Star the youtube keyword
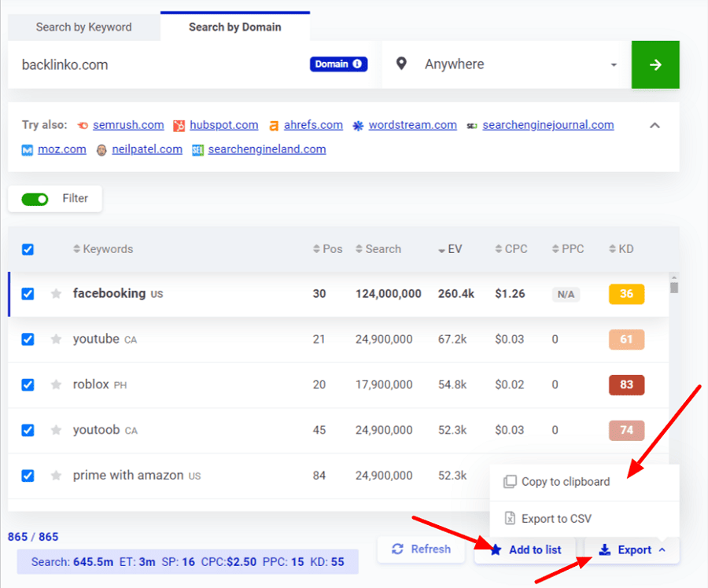Screen dimensions: 708x588 tap(56, 340)
